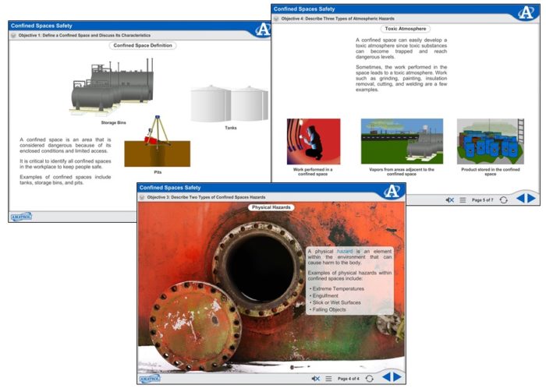
Task: Go to next page from Page 5 of 7
Action: click(x=532, y=199)
